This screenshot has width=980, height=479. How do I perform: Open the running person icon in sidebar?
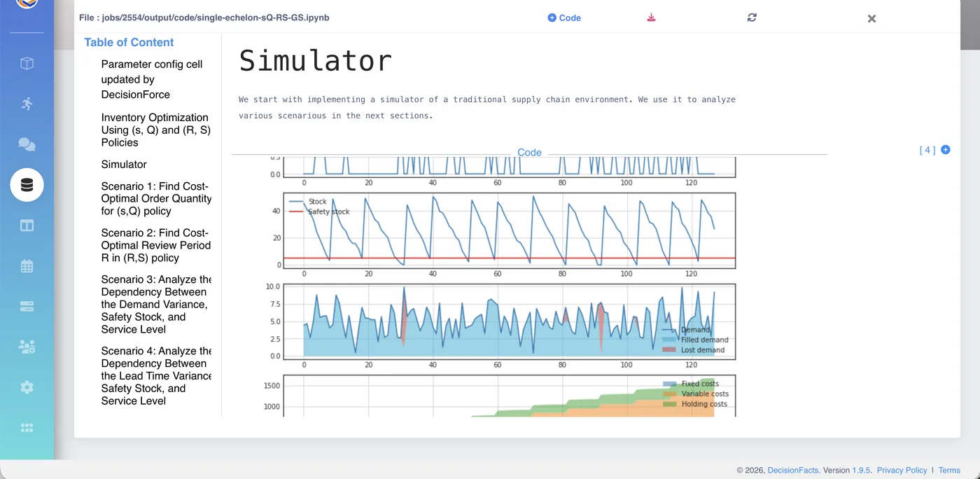click(x=27, y=104)
